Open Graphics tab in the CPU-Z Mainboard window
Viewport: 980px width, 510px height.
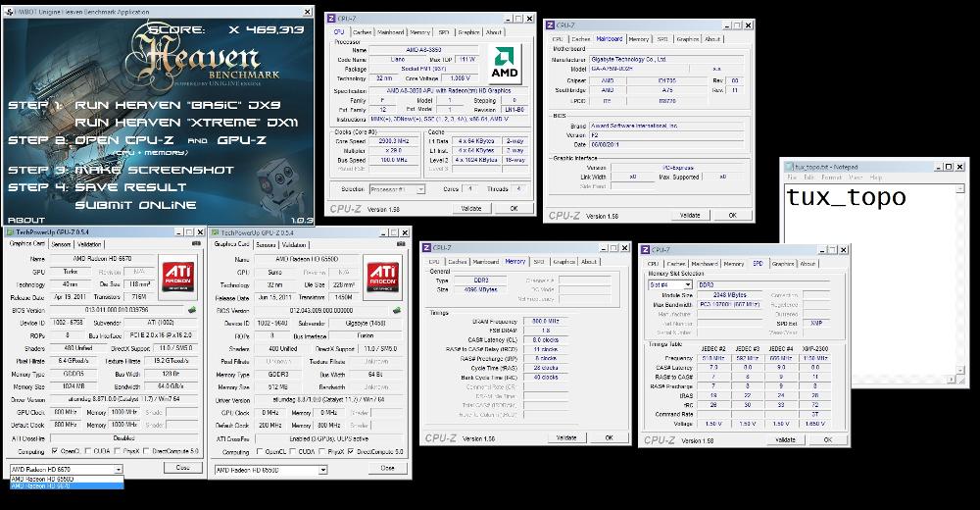tap(688, 39)
